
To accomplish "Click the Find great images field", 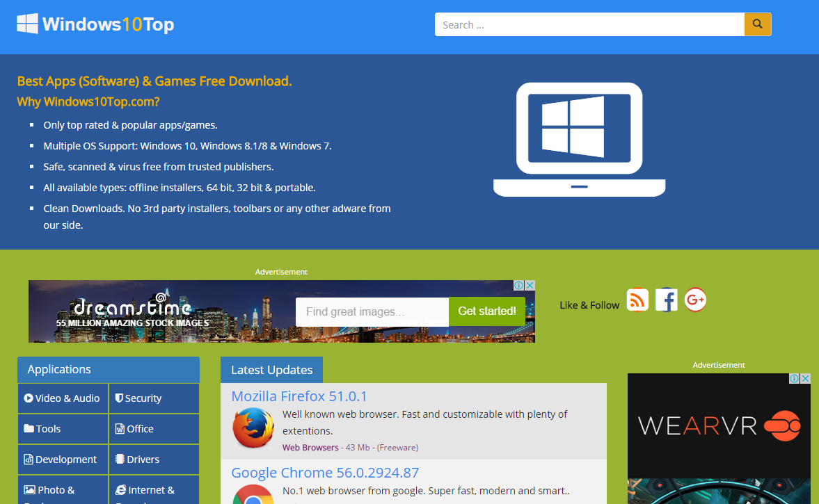I will pos(372,312).
